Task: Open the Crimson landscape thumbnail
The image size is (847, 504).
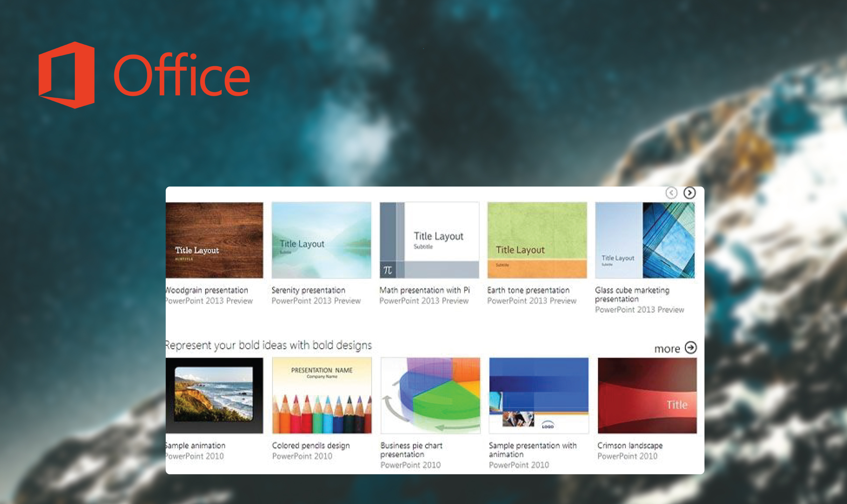Action: tap(647, 395)
